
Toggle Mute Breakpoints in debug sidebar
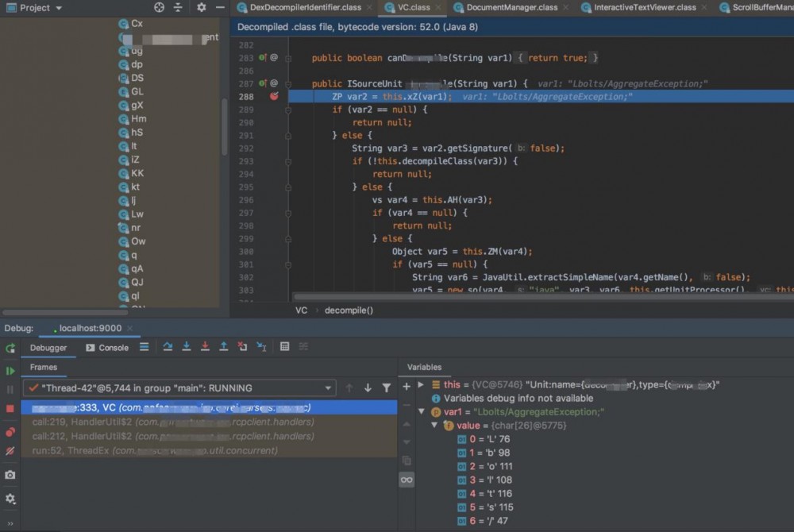click(x=10, y=450)
